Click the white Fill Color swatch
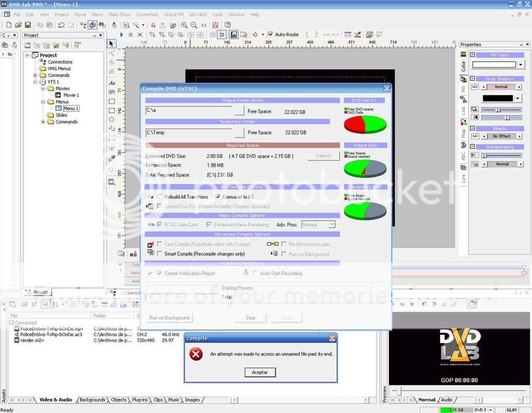This screenshot has height=413, width=532. pyautogui.click(x=494, y=64)
